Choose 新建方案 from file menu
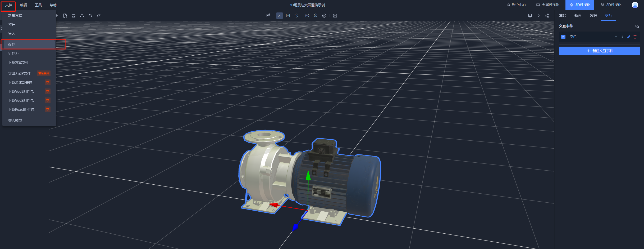 [x=29, y=16]
